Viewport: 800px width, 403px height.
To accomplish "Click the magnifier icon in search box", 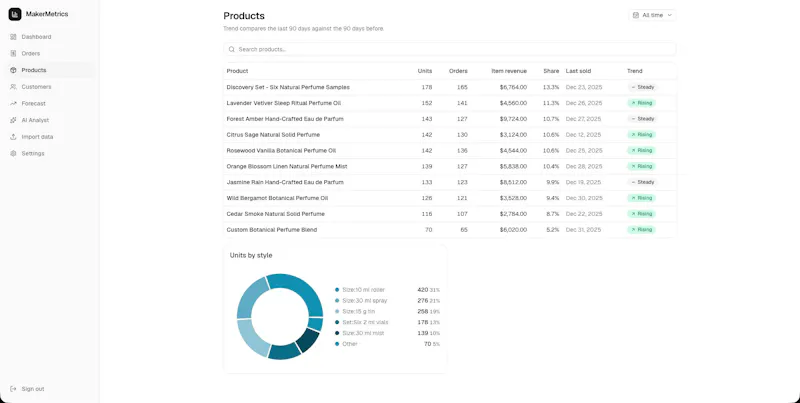I will [232, 49].
